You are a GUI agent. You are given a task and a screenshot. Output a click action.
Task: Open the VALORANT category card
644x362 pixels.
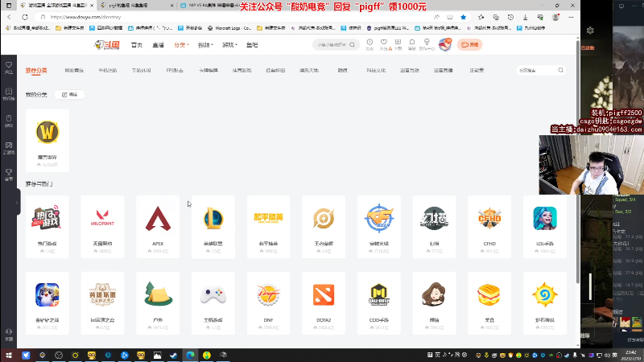click(102, 227)
